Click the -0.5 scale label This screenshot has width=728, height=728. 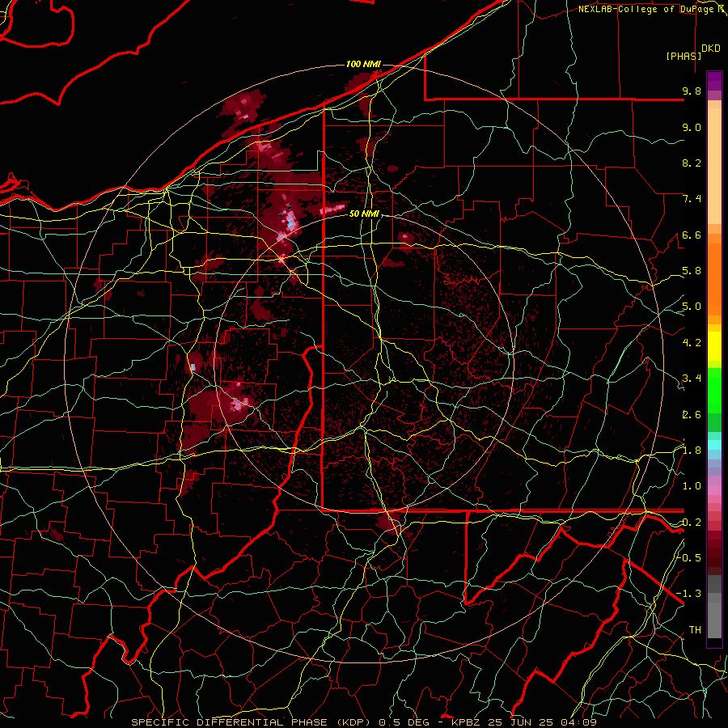(689, 558)
